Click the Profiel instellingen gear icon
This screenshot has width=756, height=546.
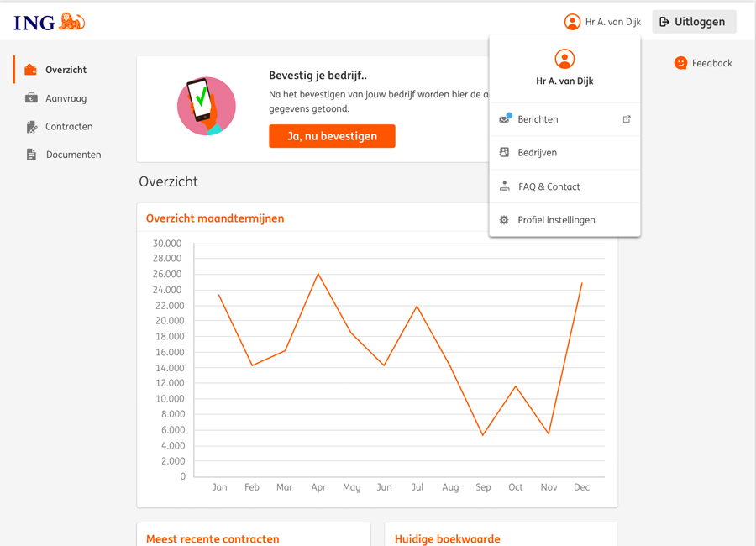point(504,220)
